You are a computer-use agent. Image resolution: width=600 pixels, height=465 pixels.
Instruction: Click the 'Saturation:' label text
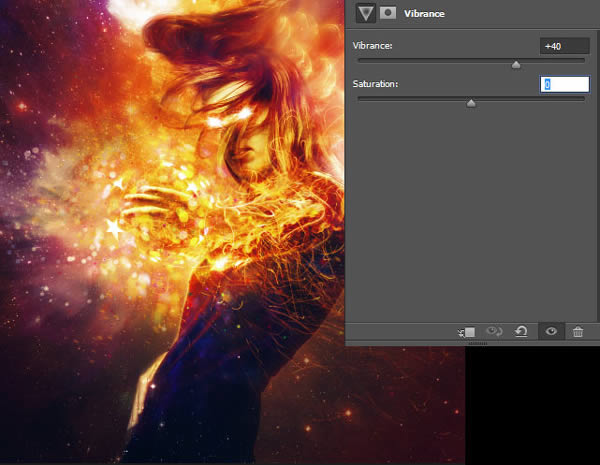[x=375, y=84]
